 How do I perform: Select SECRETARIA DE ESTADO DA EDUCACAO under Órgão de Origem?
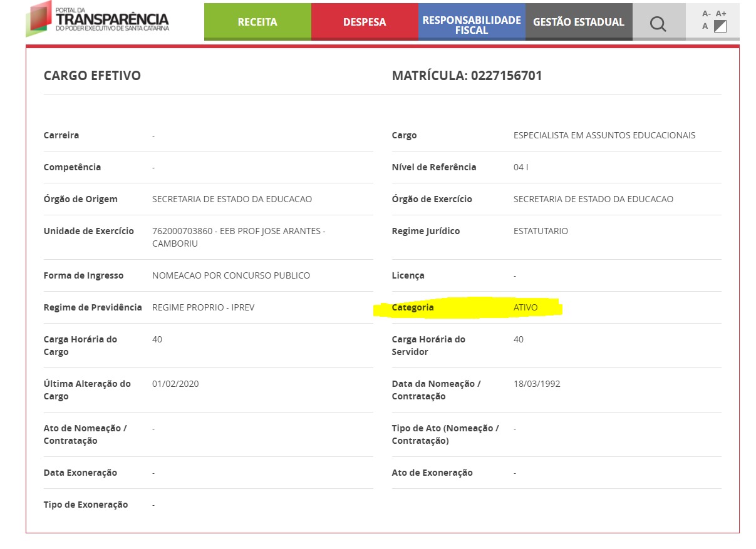(232, 199)
